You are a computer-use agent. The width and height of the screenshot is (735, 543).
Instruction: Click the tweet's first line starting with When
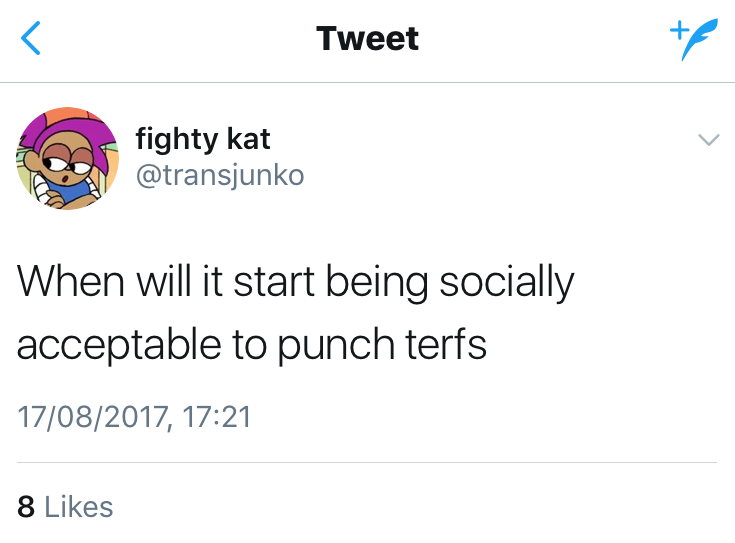pyautogui.click(x=296, y=283)
